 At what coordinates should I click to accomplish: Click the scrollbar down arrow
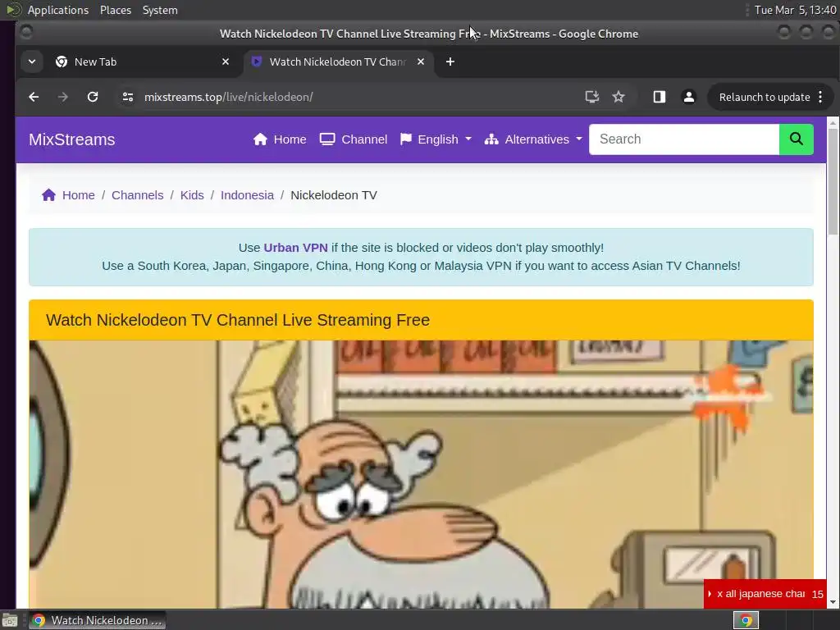(x=833, y=601)
